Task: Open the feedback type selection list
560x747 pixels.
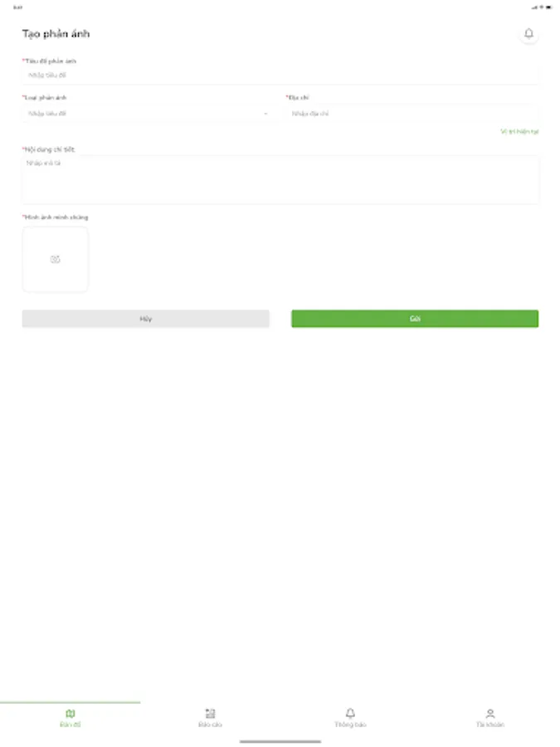Action: [146, 113]
